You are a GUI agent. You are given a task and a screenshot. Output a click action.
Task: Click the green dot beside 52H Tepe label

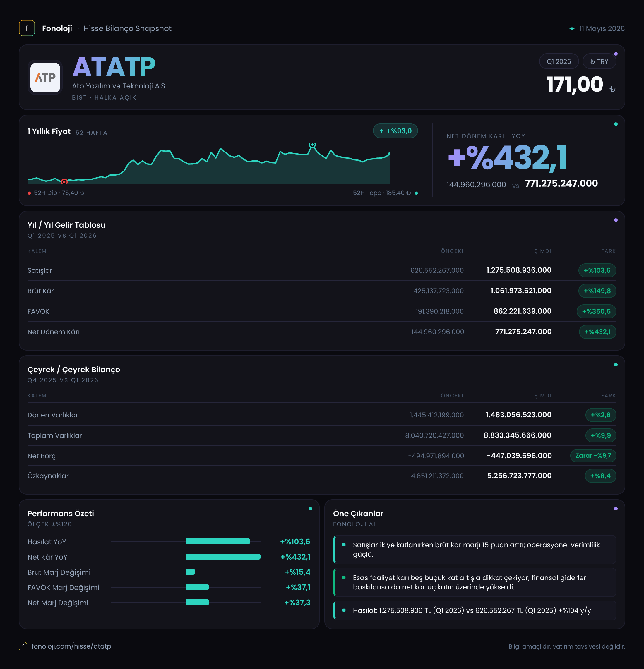(416, 193)
